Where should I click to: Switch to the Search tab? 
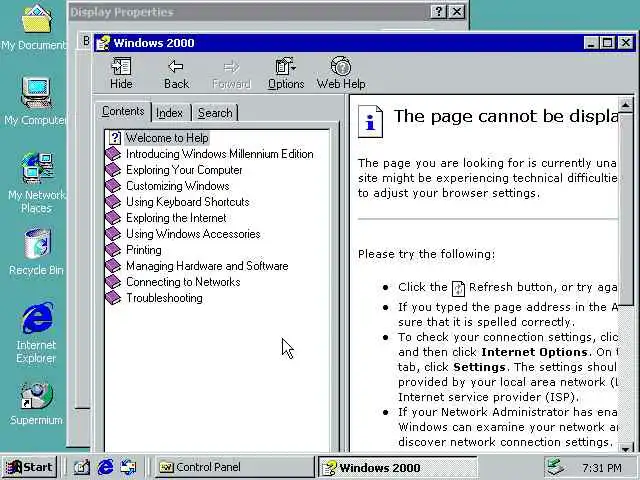click(x=215, y=113)
